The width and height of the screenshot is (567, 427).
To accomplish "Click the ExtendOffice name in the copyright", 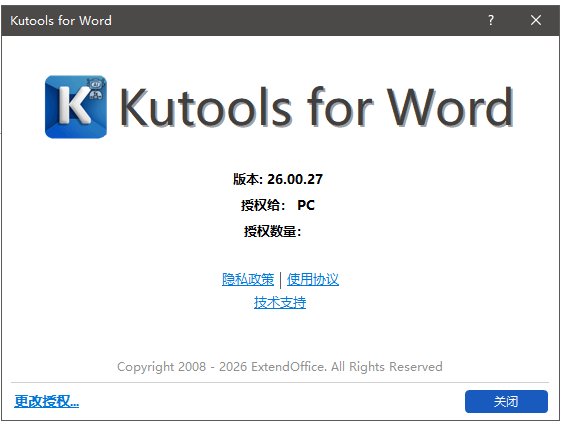I will [x=289, y=367].
